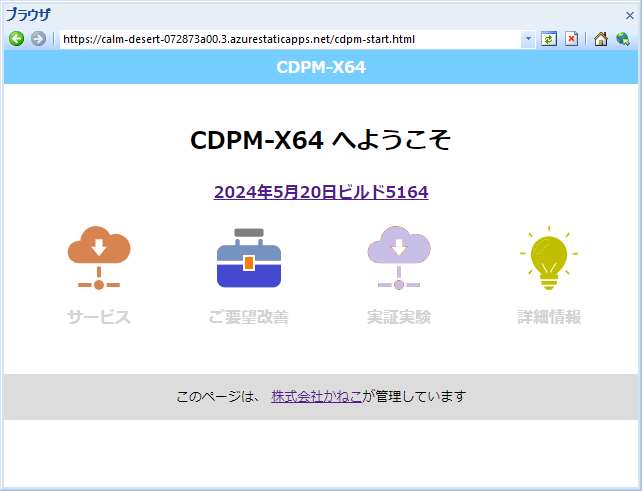Click the blue toolbox icon
The height and width of the screenshot is (491, 642).
249,258
